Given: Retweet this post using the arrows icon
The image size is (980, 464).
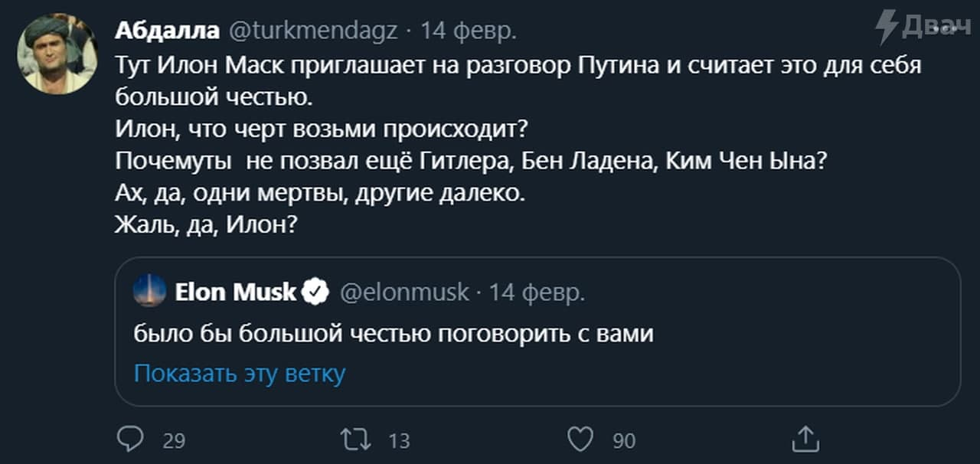Looking at the screenshot, I should point(356,439).
